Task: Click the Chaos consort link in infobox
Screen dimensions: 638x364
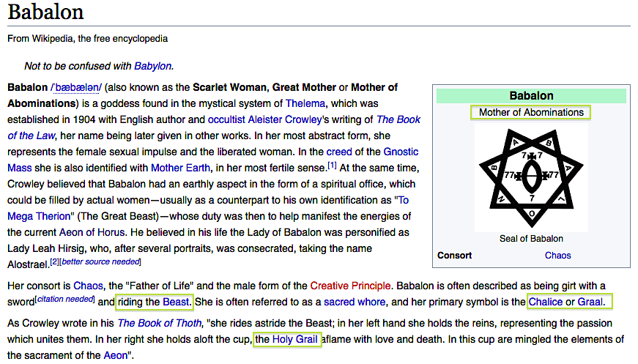Action: click(557, 256)
